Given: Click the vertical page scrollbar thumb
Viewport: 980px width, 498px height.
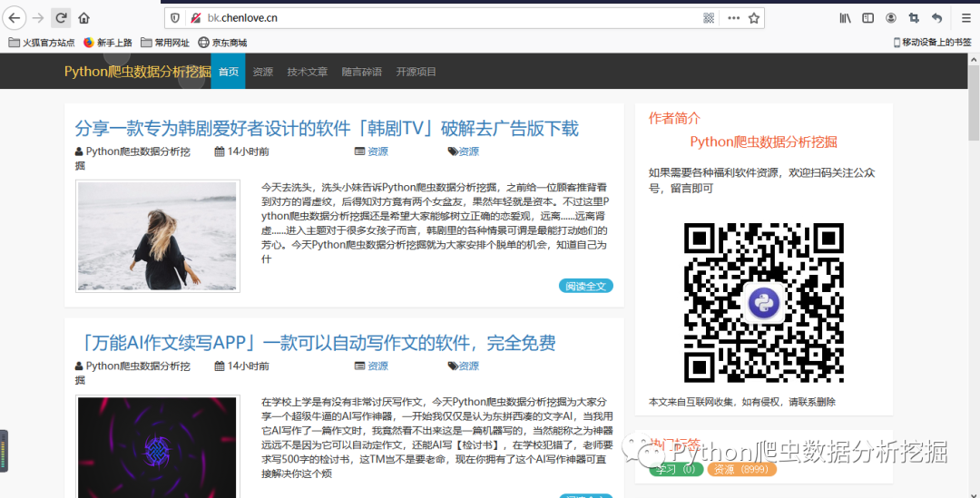Looking at the screenshot, I should (x=974, y=103).
